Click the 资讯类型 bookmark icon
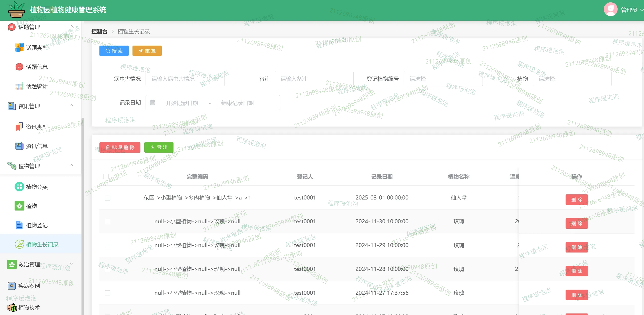 pos(19,127)
